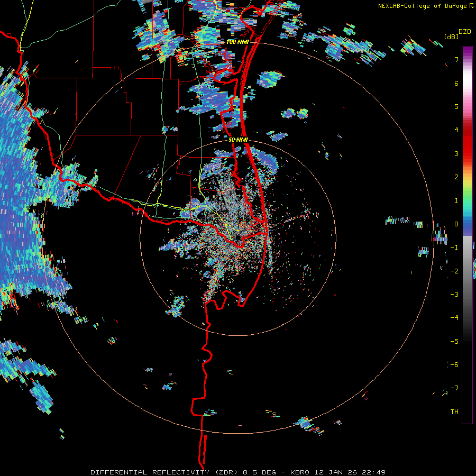Click the ZDR color bar legend
The height and width of the screenshot is (476, 476).
point(467,235)
